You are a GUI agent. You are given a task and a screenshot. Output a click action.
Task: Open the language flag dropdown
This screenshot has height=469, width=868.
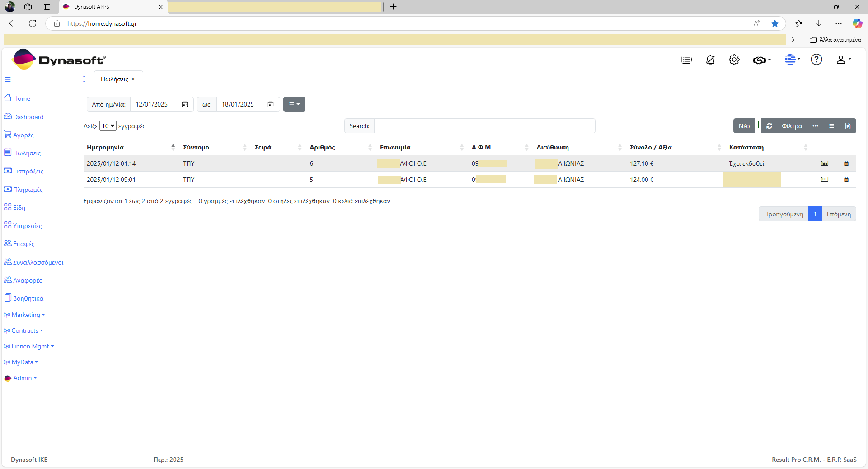tap(793, 60)
